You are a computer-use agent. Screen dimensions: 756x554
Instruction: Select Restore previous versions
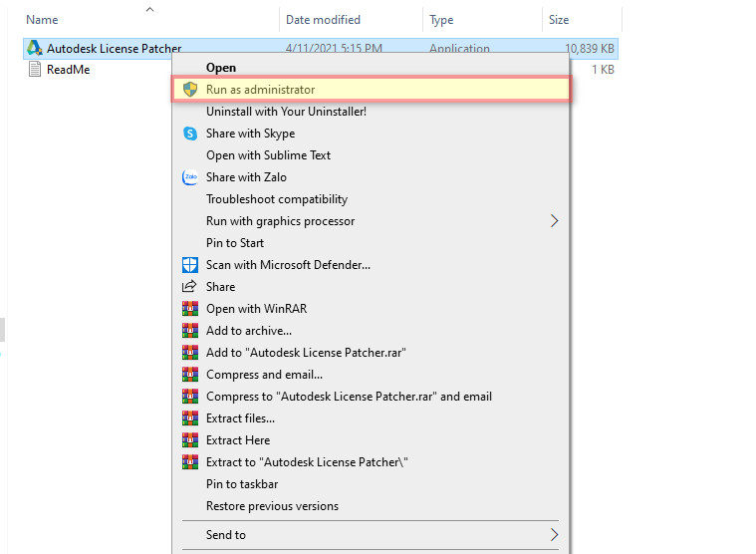pyautogui.click(x=272, y=506)
